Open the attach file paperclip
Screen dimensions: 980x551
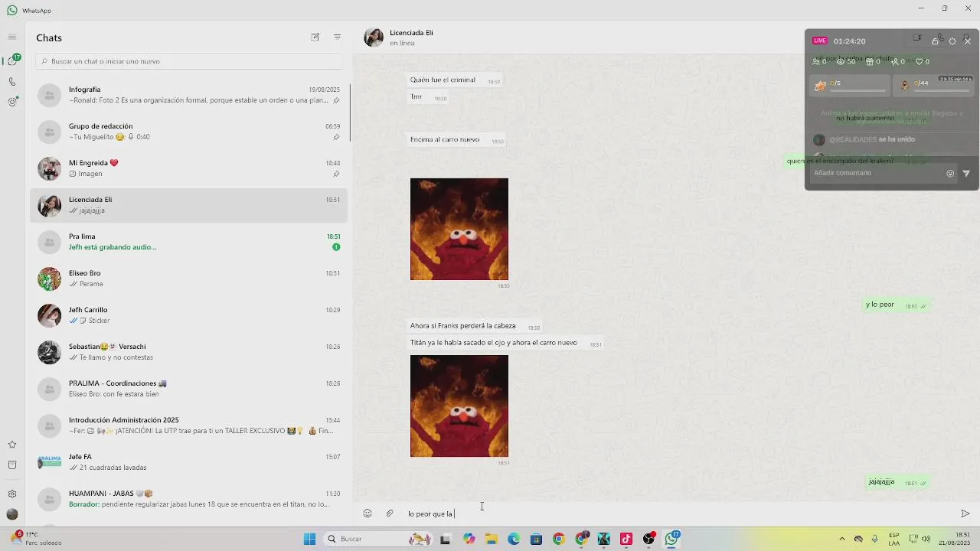point(389,514)
